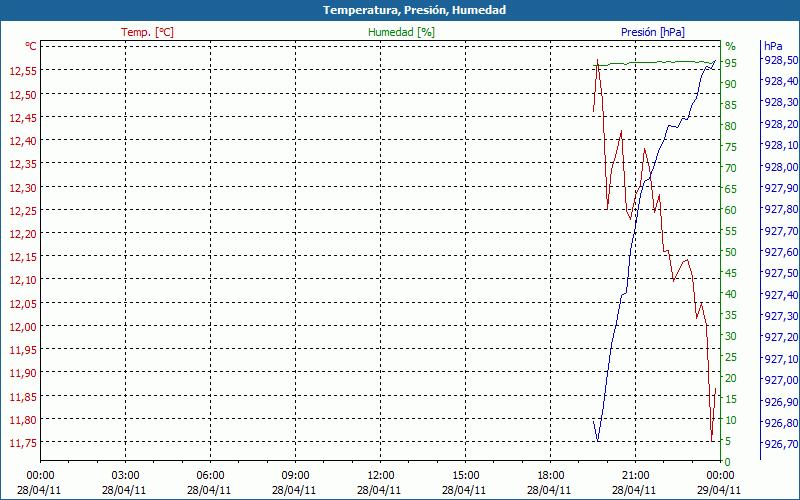
Task: Click the "29/04/11" date label
Action: click(719, 490)
